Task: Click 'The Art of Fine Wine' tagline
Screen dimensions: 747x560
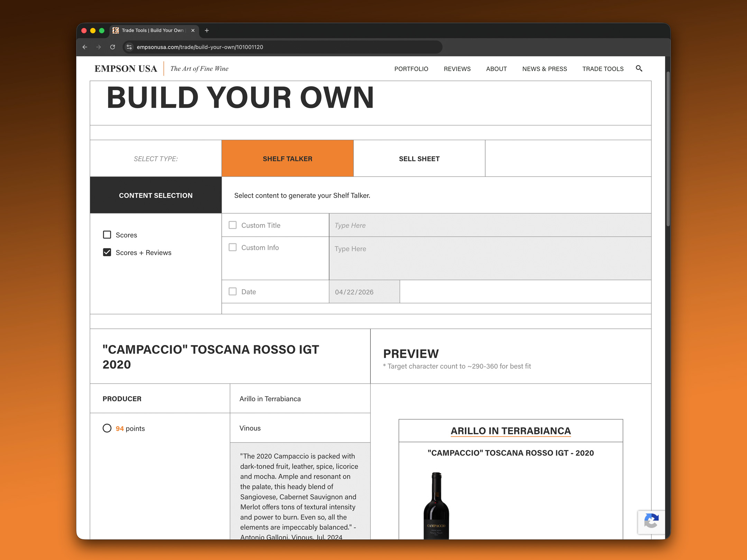Action: point(199,68)
